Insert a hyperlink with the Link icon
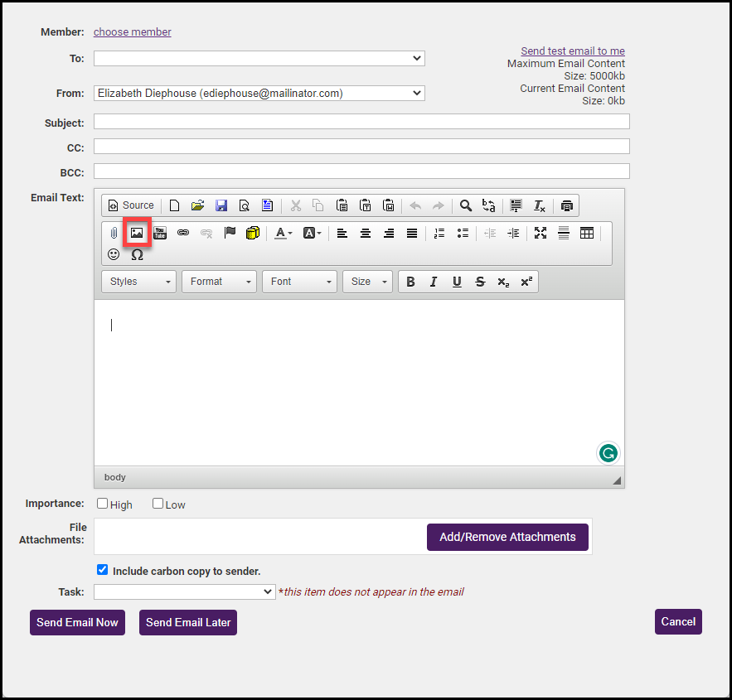This screenshot has height=700, width=732. 183,233
